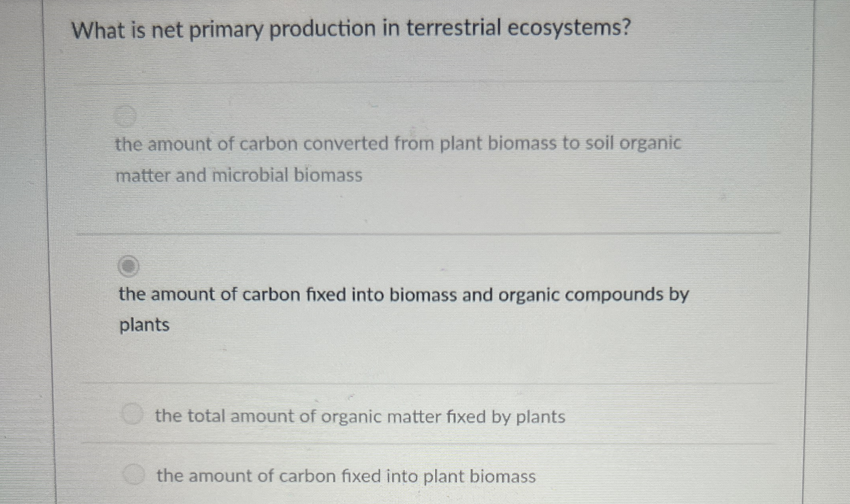Click the question text about net primary production
Image resolution: width=850 pixels, height=504 pixels.
[x=351, y=29]
